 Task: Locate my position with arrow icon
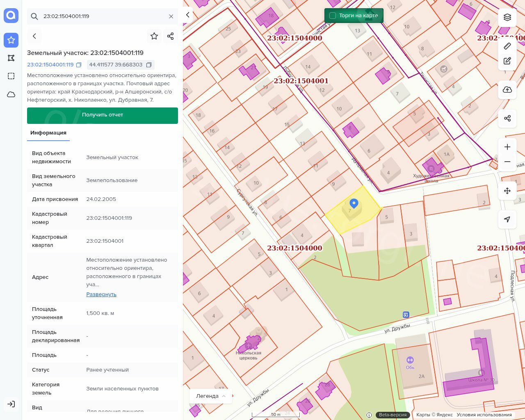[507, 219]
